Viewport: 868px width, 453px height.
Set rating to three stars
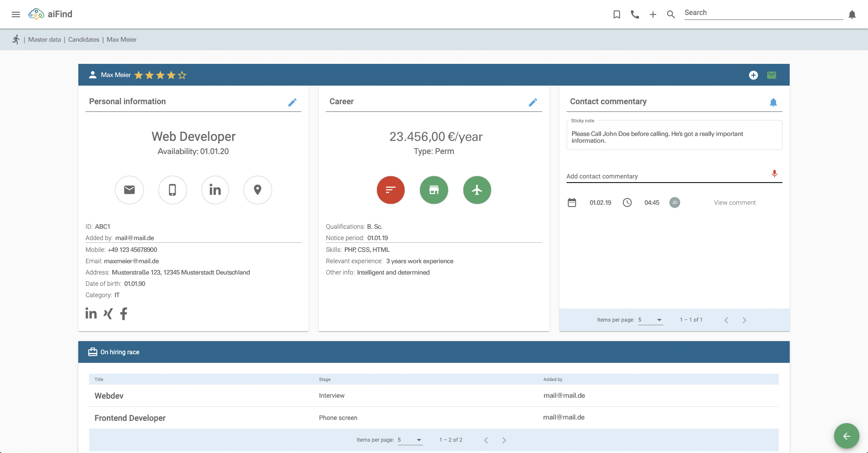point(160,75)
